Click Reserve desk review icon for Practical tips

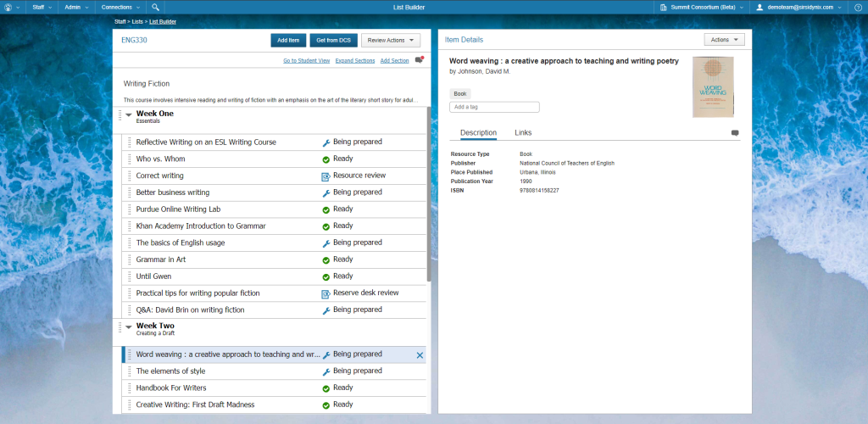[x=325, y=293]
